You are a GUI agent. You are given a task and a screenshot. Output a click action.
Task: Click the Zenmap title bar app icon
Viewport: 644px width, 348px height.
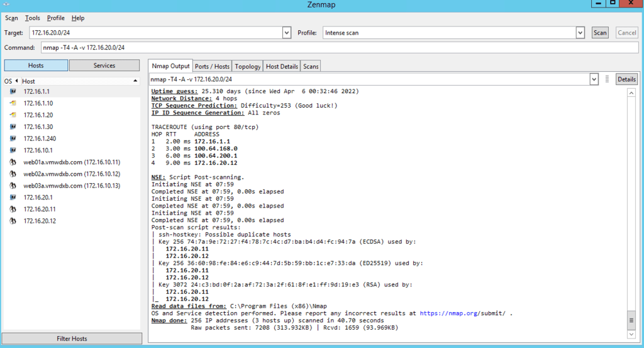[x=6, y=4]
